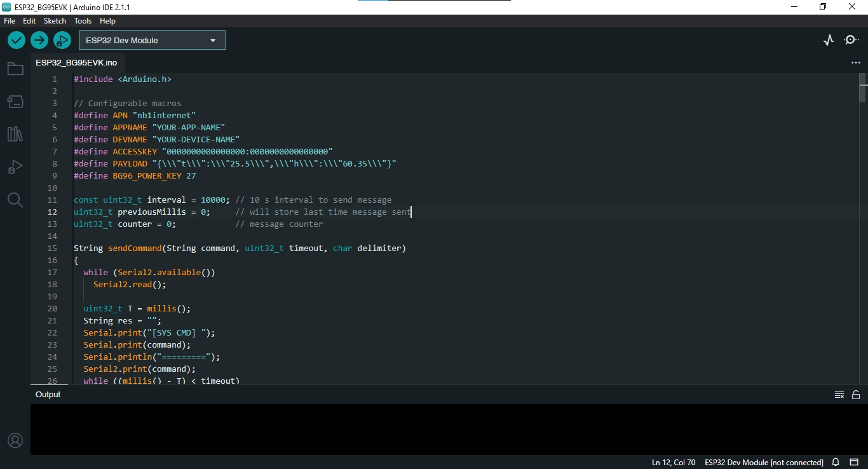Click the Verify sketch checkmark button

(17, 40)
